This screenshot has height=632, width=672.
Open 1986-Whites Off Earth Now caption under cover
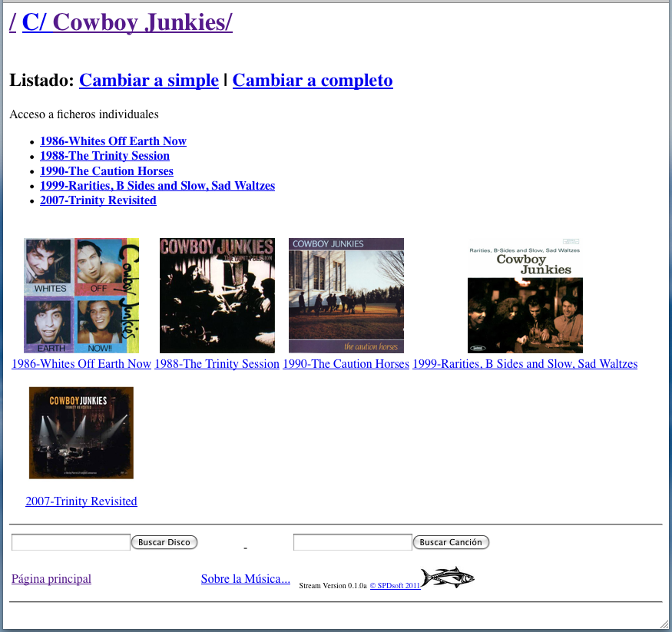[x=81, y=364]
